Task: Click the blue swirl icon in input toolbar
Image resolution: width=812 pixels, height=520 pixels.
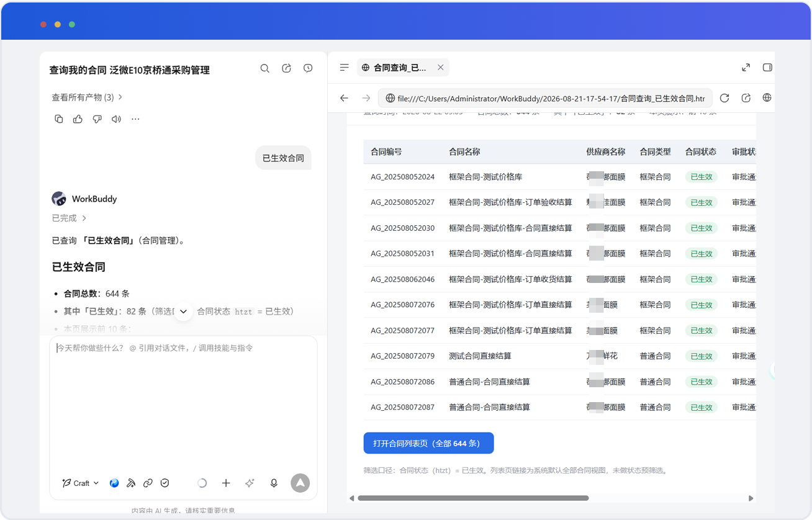Action: (114, 483)
